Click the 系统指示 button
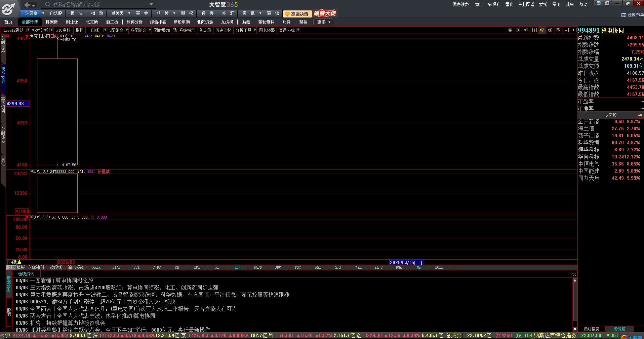Image resolution: width=644 pixels, height=339 pixels. 187,30
